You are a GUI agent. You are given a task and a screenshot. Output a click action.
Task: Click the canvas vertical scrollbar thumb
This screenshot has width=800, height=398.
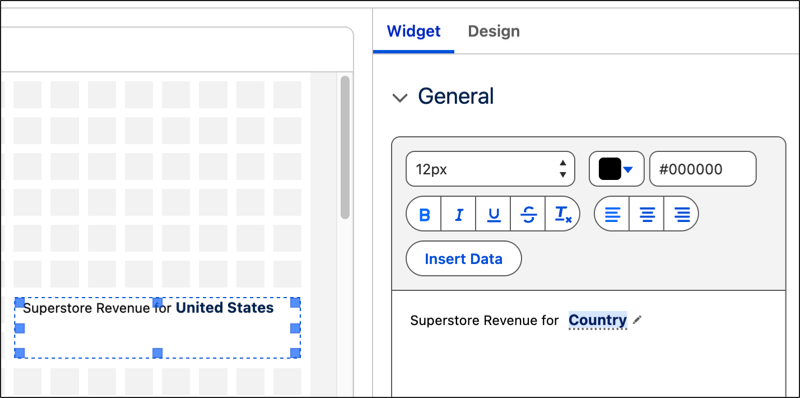[x=345, y=147]
